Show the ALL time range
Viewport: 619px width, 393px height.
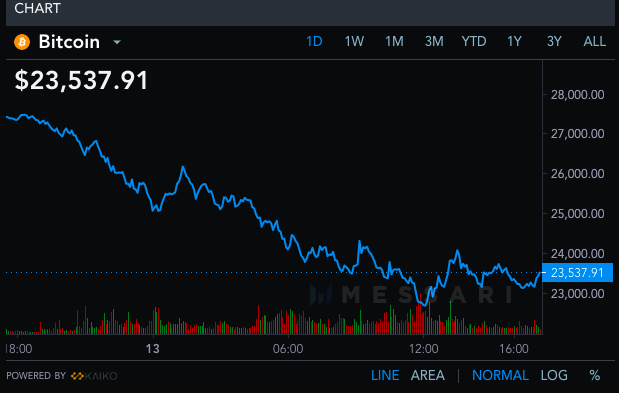tap(595, 41)
